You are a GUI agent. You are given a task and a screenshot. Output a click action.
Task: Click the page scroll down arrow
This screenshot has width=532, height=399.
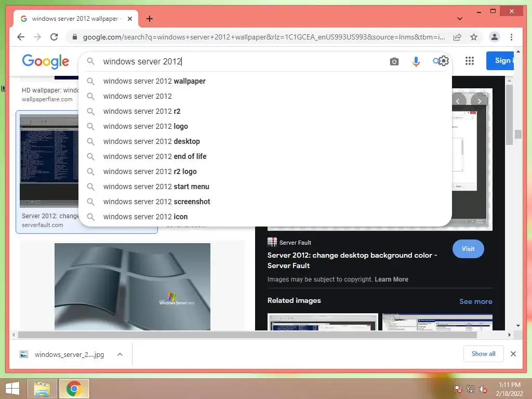point(518,326)
